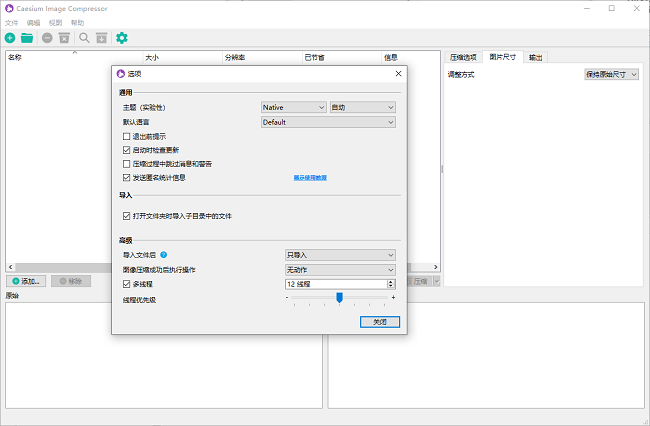650x426 pixels.
Task: Uncheck the 启动时检查更新 checkbox
Action: pyautogui.click(x=126, y=150)
